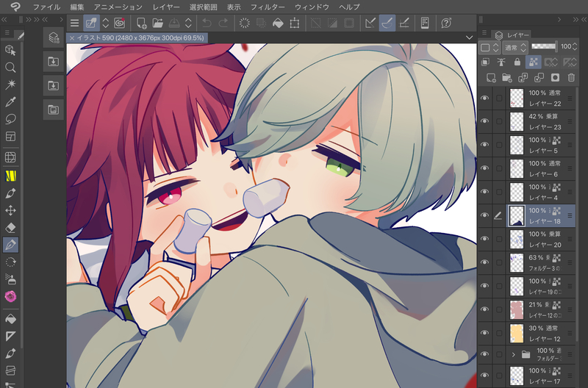The width and height of the screenshot is (588, 388).
Task: Adjust the layer opacity slider
Action: click(545, 46)
